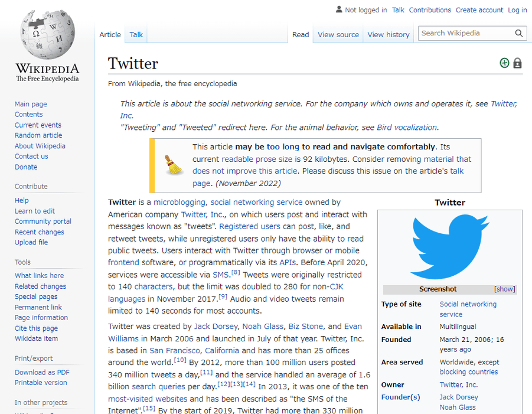
Task: Click Cite this page link
Action: point(36,328)
